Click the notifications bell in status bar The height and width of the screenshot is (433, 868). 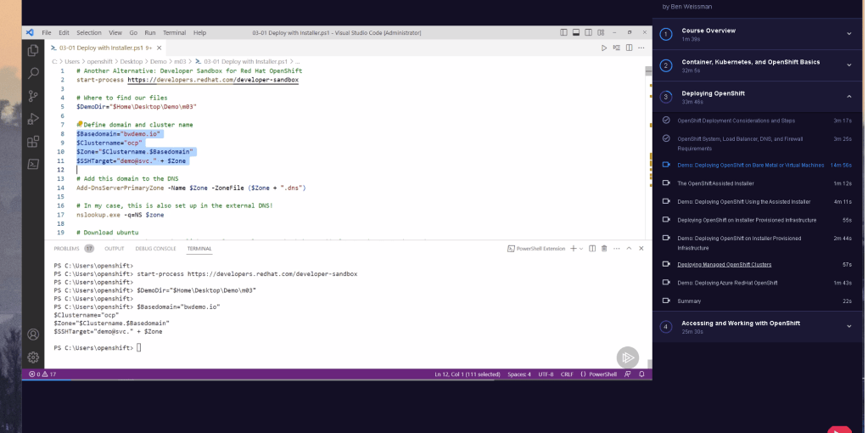click(641, 374)
